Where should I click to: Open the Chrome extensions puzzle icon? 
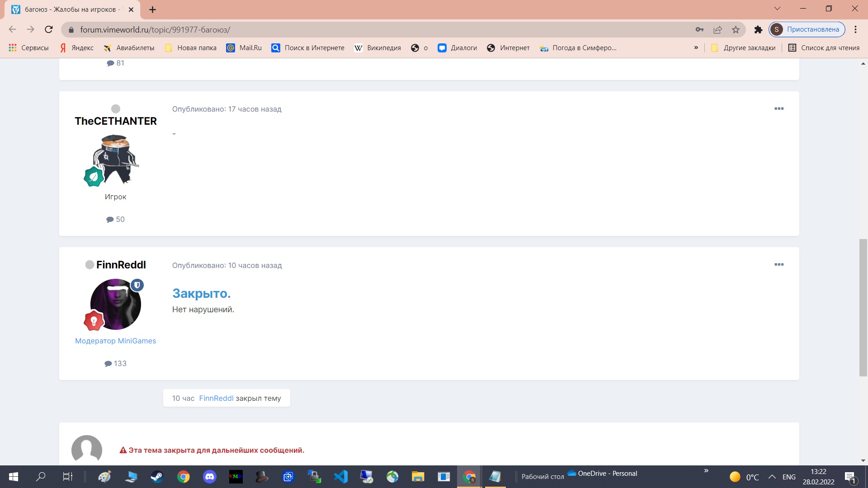tap(758, 29)
